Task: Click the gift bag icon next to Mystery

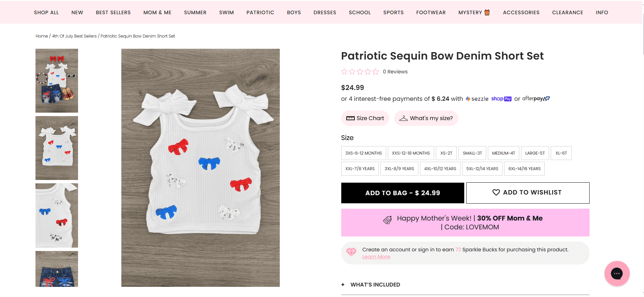Action: click(x=487, y=12)
